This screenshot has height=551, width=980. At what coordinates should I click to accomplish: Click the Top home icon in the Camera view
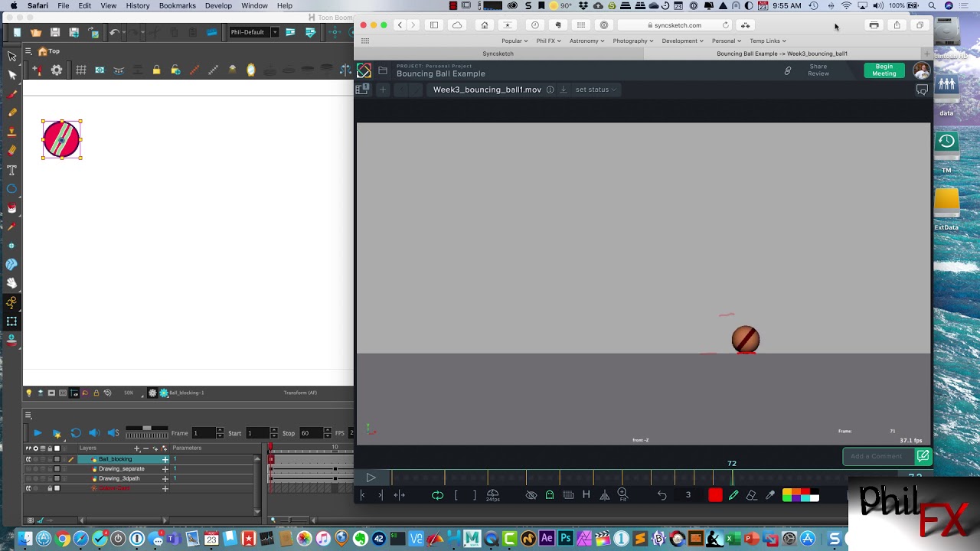pyautogui.click(x=43, y=51)
